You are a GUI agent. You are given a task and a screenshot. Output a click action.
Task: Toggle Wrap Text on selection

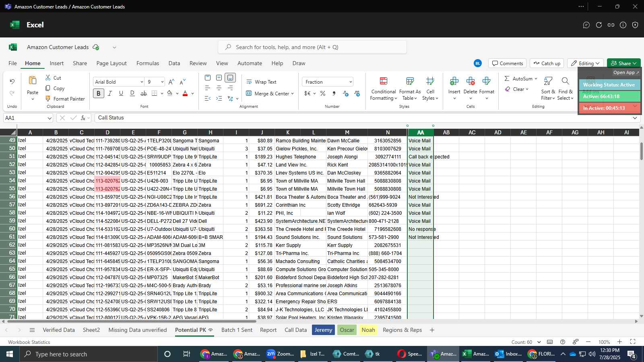tap(261, 82)
